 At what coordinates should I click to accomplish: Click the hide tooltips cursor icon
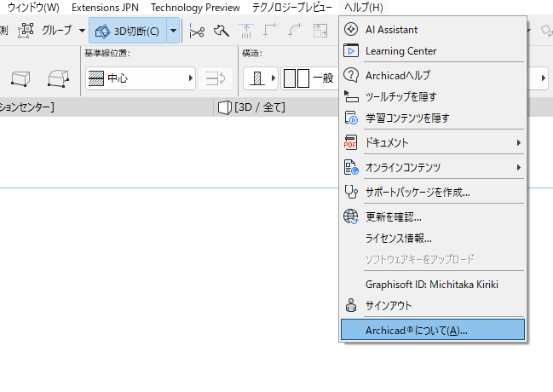pyautogui.click(x=351, y=96)
